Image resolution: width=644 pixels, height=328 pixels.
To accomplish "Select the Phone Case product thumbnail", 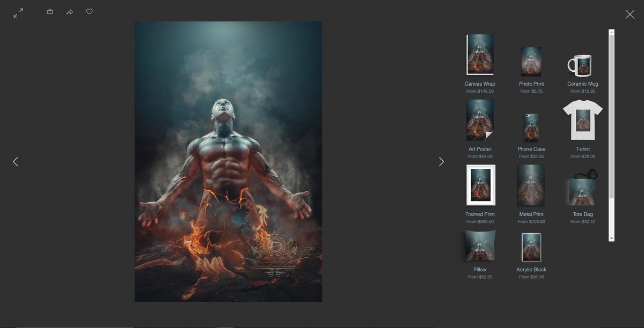I will [x=531, y=128].
